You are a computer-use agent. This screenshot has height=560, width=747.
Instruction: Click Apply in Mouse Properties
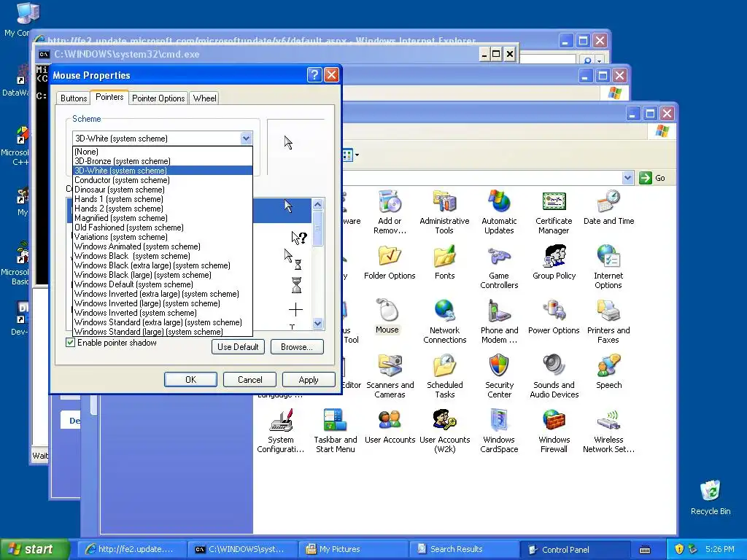point(309,379)
